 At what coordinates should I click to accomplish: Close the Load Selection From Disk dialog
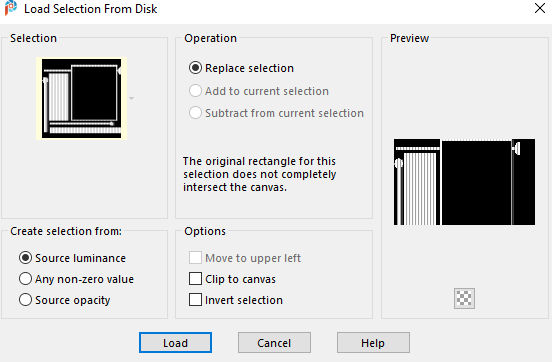coord(539,8)
